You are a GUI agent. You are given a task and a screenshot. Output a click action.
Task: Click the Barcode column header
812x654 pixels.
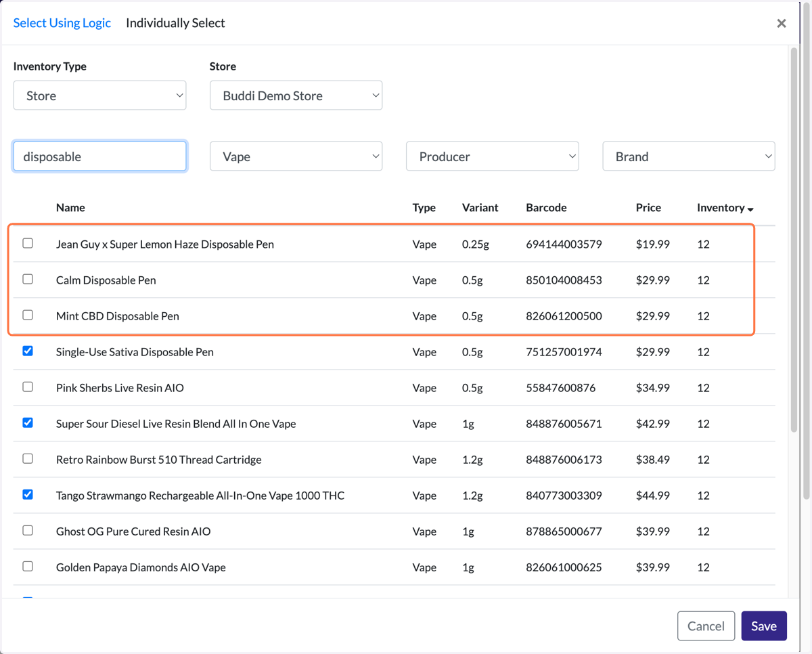tap(546, 208)
